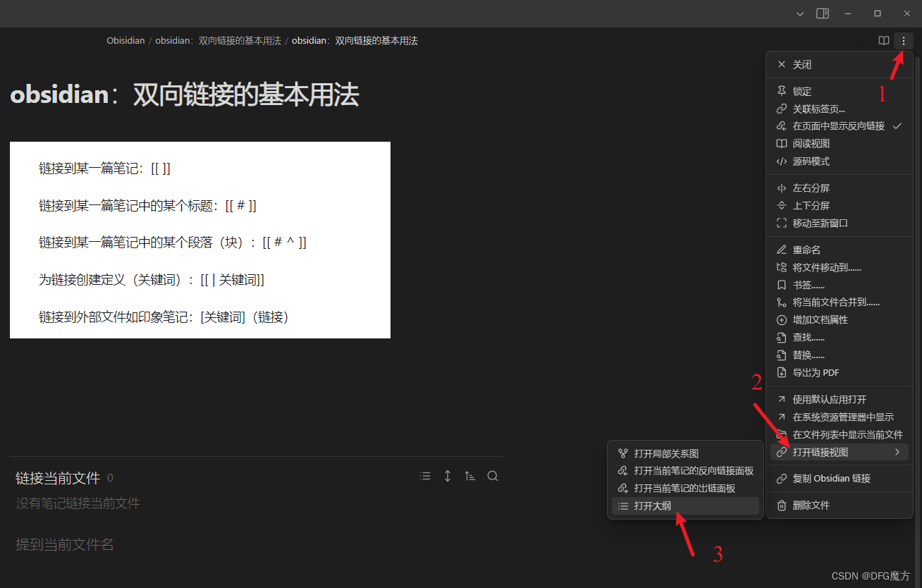Image resolution: width=922 pixels, height=588 pixels.
Task: Click the Obisidian breadcrumb link
Action: point(125,41)
